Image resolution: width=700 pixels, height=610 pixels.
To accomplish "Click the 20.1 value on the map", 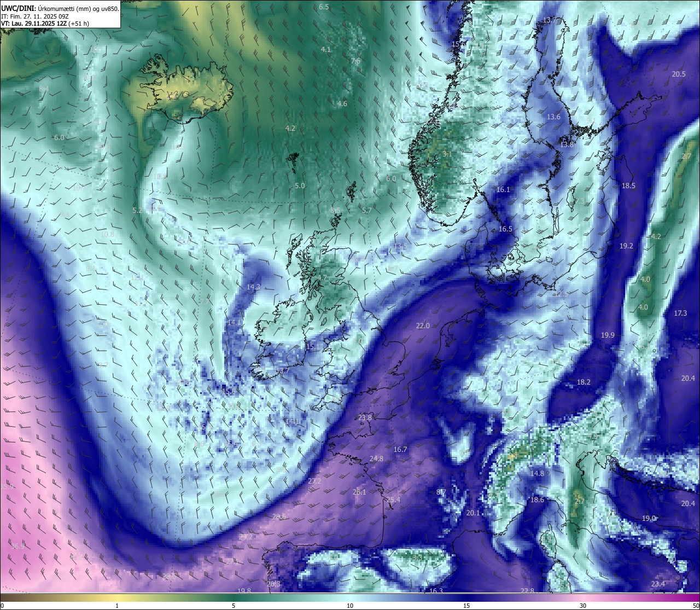I will tap(473, 513).
